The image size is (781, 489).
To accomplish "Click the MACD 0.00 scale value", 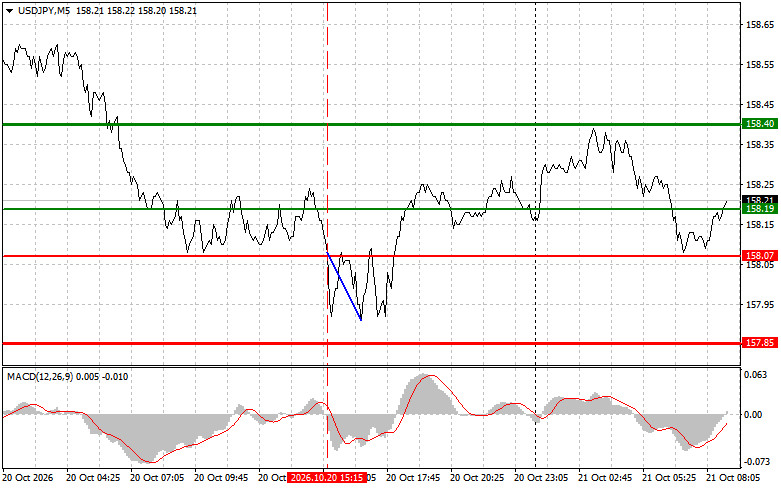I will pos(753,414).
